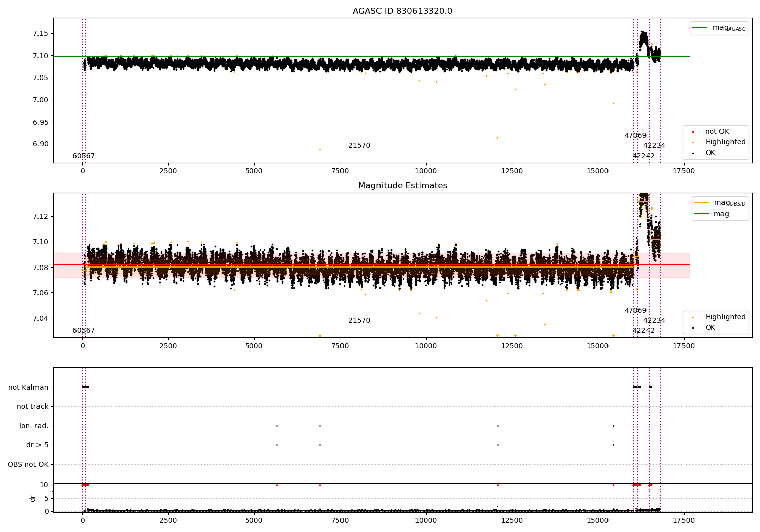Click black 'OK' legend marker in top plot
Viewport: 760px width, 532px height.
coord(693,153)
